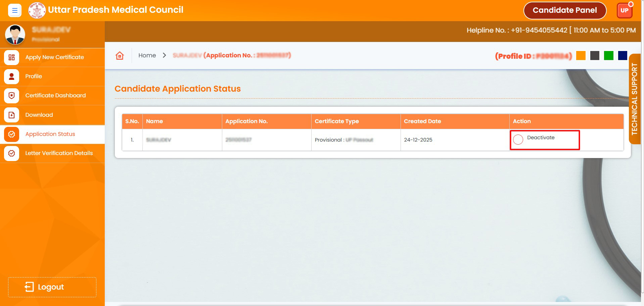
Task: Click the breadcrumb chevron after Home
Action: click(164, 55)
